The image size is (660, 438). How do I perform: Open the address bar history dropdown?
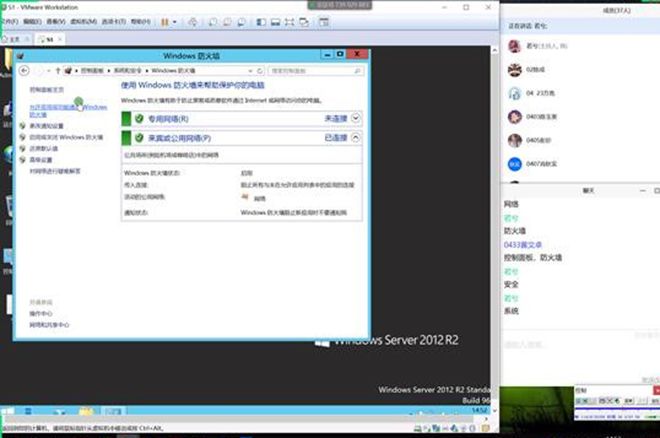pos(250,71)
